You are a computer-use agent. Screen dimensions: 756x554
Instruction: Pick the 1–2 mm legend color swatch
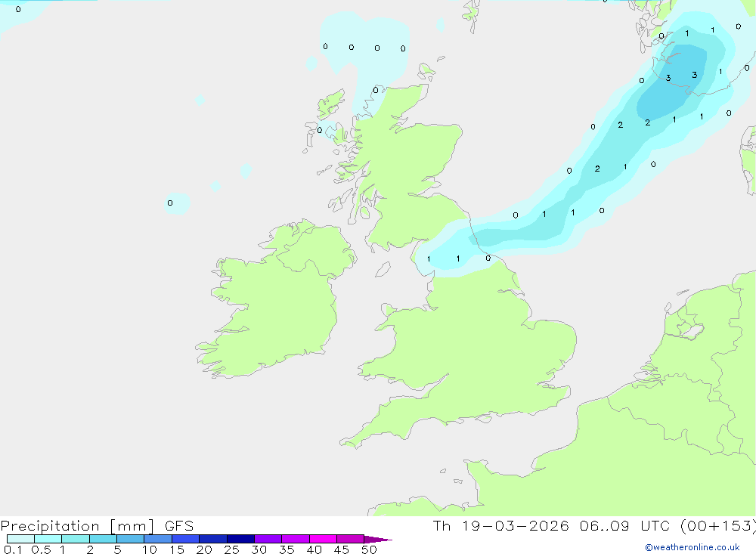76,539
